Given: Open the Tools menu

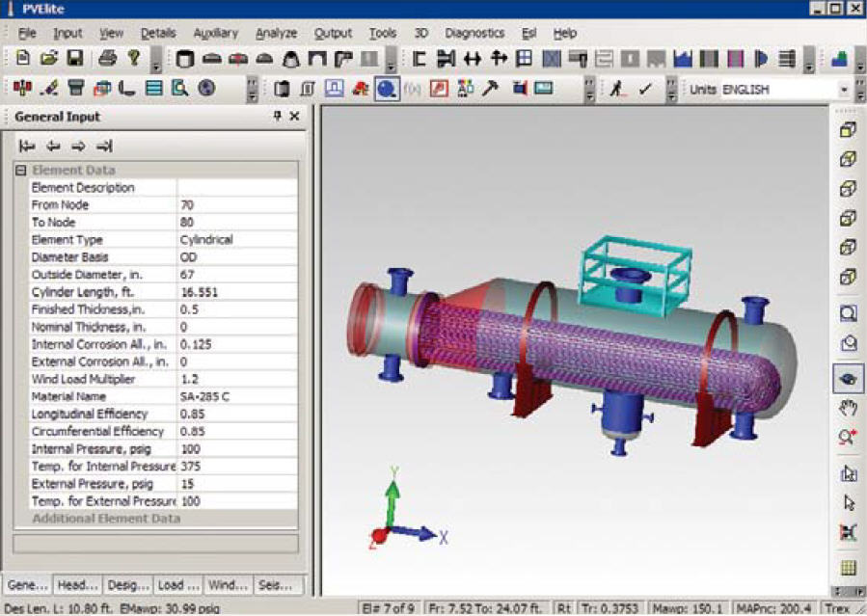Looking at the screenshot, I should [x=383, y=33].
